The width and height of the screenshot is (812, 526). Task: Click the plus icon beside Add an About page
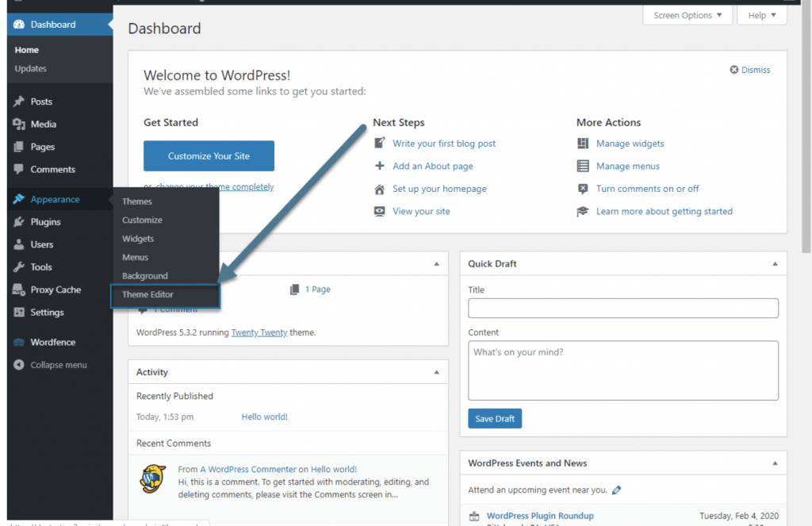380,166
